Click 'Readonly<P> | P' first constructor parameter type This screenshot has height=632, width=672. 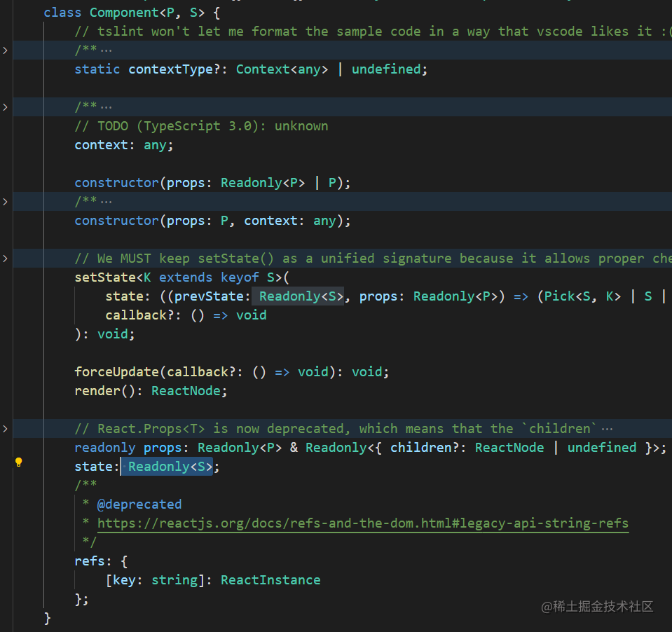click(279, 183)
